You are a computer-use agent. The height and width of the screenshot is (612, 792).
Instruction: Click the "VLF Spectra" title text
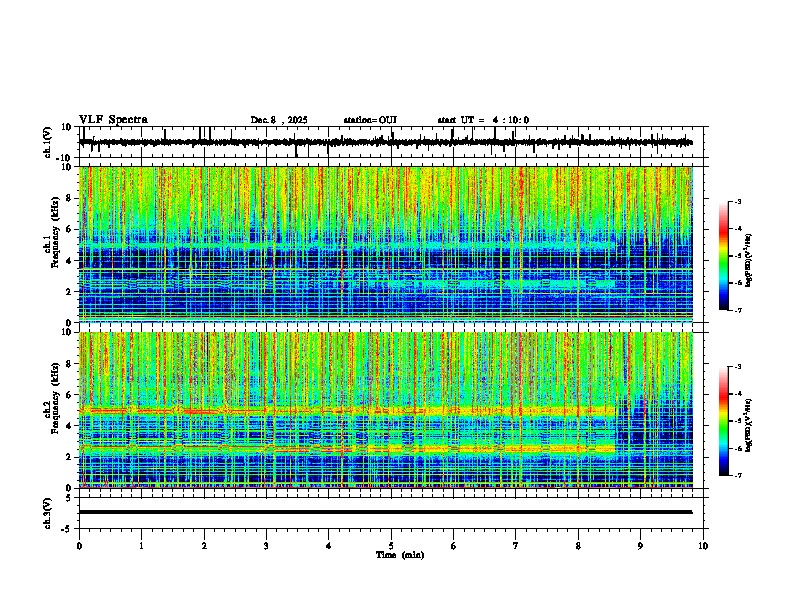(x=114, y=120)
